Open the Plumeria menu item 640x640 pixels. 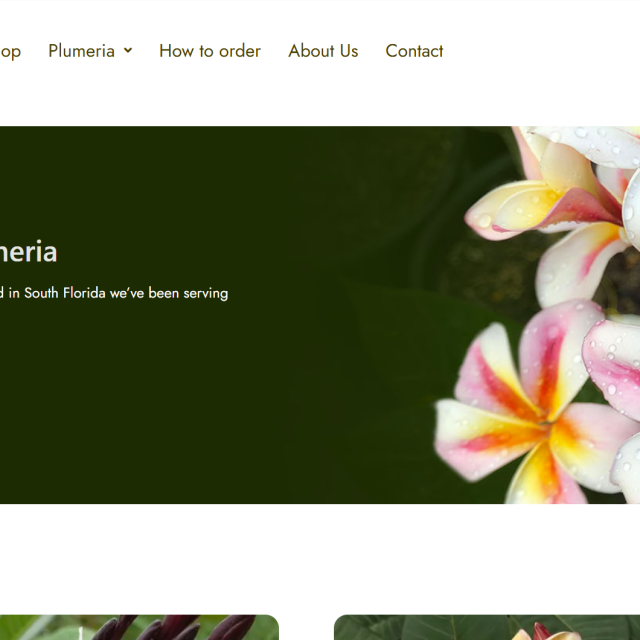81,51
